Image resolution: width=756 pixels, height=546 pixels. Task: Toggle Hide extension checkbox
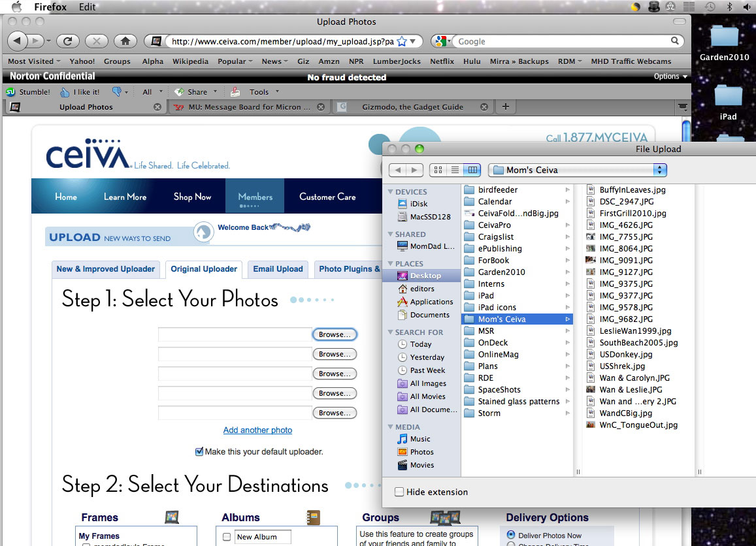tap(399, 492)
